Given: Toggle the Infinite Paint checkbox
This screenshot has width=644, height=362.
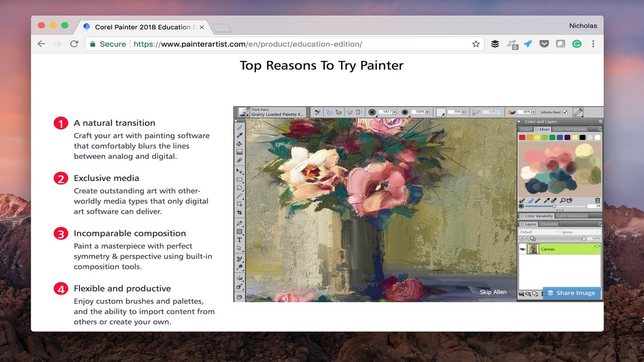Looking at the screenshot, I should [x=565, y=112].
